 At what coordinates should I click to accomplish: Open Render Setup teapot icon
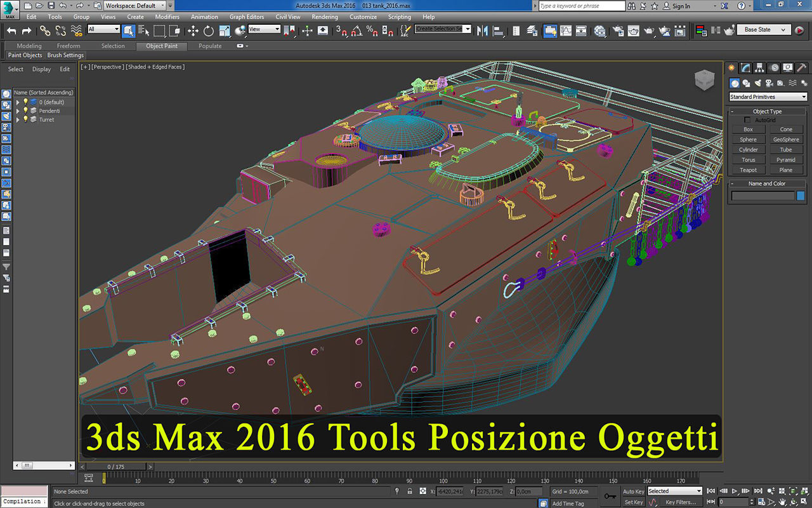tap(617, 30)
